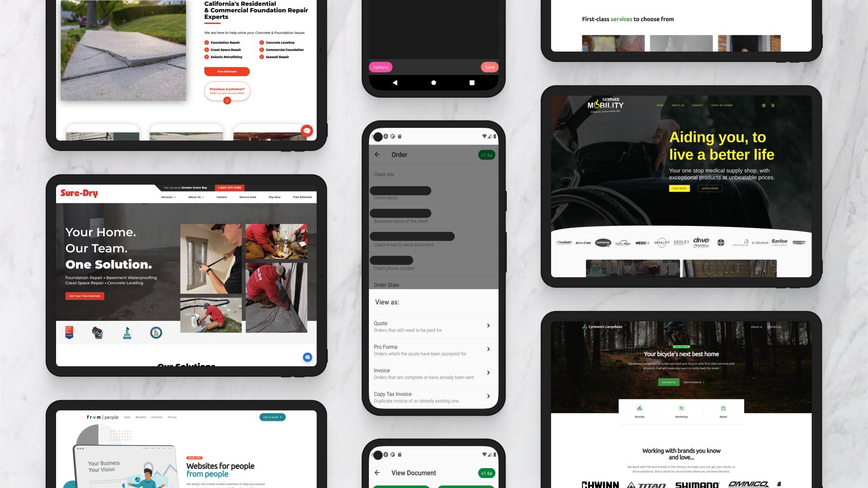Viewport: 868px width, 488px height.
Task: Click the Save button on top bar
Action: (x=488, y=67)
